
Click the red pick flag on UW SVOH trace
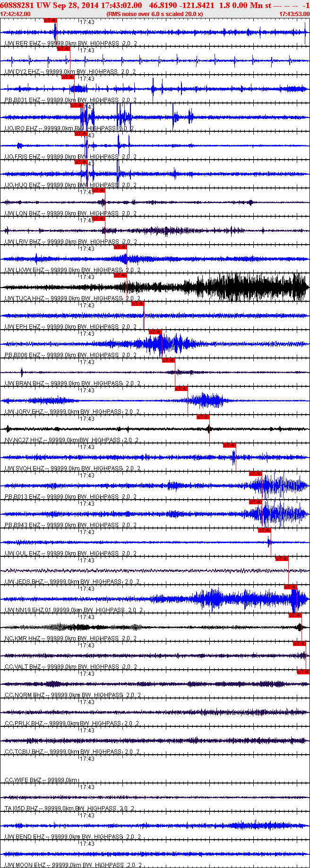click(229, 445)
